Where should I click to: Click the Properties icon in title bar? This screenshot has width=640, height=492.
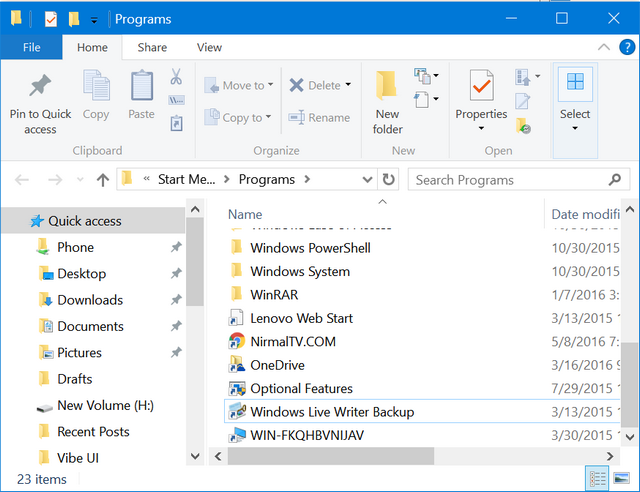pos(51,19)
